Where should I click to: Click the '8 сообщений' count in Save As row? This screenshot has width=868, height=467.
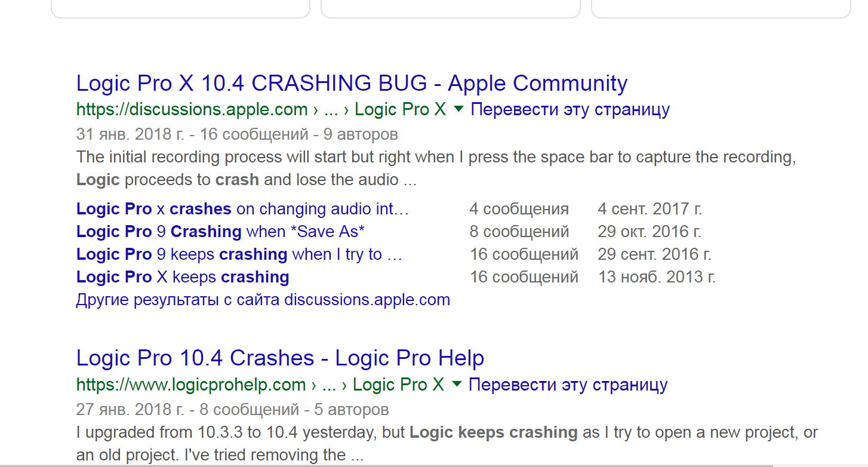pos(519,232)
